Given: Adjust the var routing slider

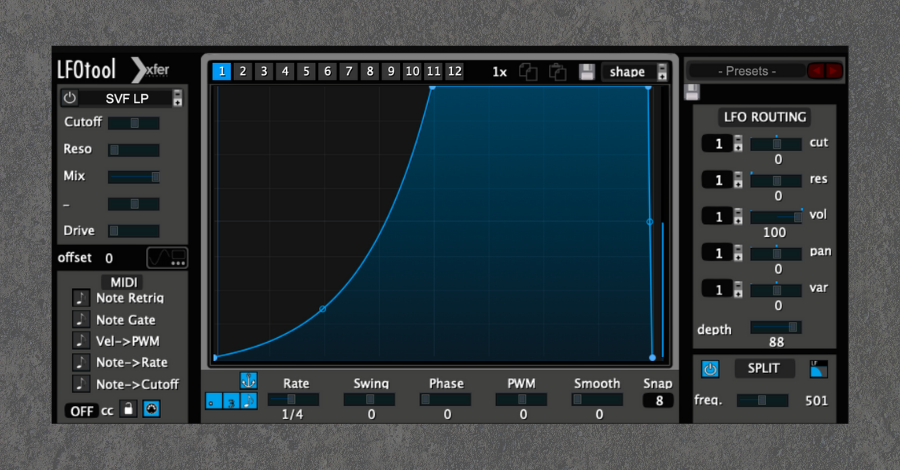Looking at the screenshot, I should pyautogui.click(x=776, y=290).
